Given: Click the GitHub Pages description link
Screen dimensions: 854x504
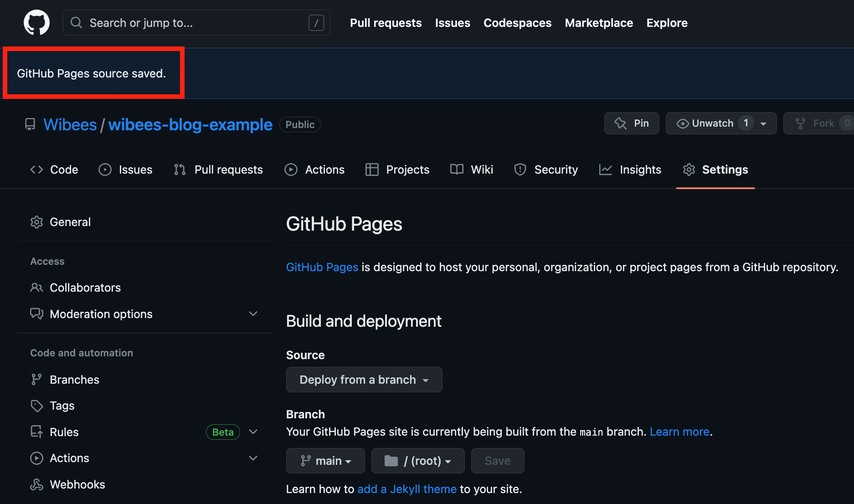Looking at the screenshot, I should click(322, 267).
